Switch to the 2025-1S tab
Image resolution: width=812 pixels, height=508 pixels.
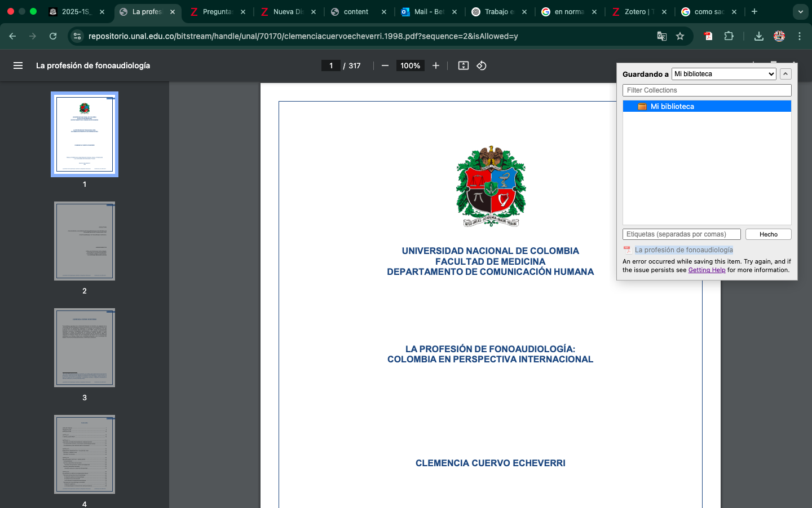tap(76, 12)
